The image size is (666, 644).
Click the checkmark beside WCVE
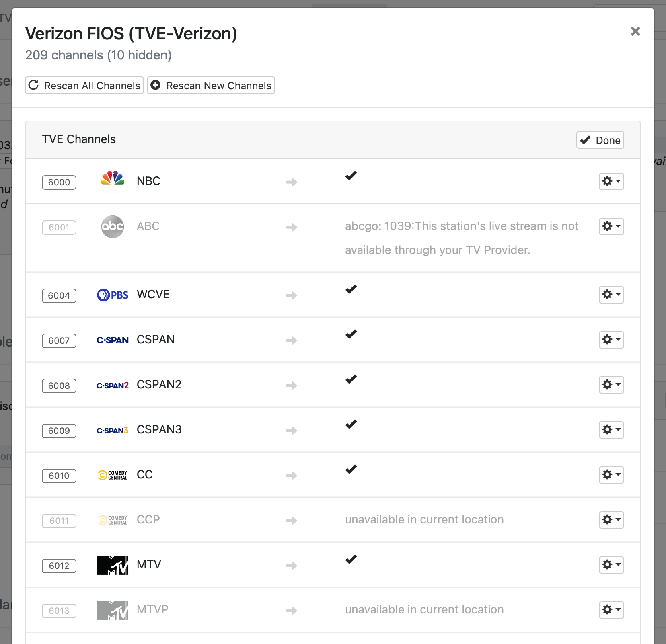[350, 289]
